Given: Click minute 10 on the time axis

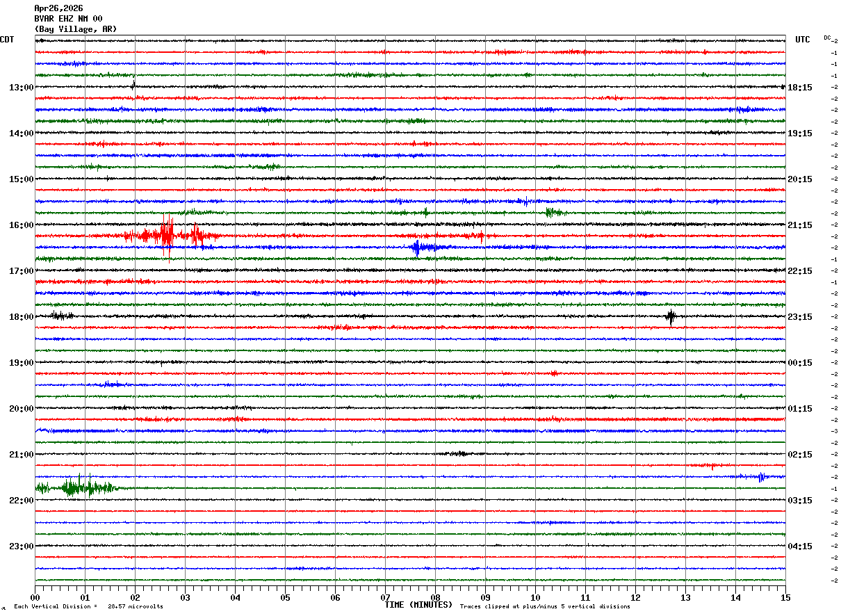Looking at the screenshot, I should (535, 597).
